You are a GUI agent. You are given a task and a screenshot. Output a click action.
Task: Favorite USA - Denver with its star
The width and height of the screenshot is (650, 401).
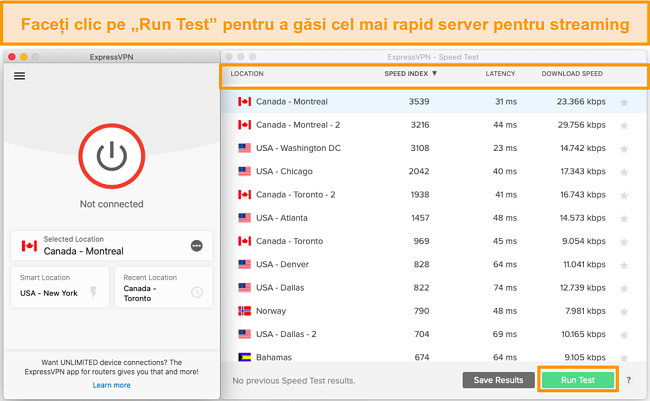click(x=624, y=265)
